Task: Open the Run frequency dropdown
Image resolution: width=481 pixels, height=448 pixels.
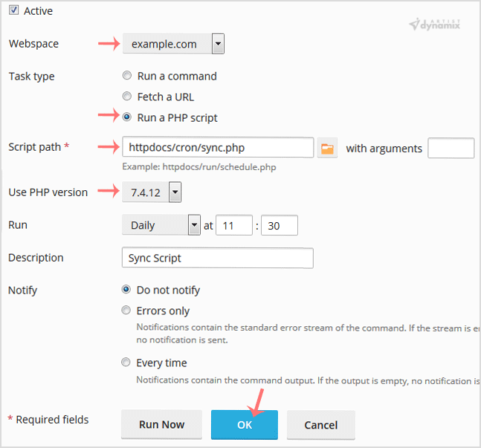Action: 161,225
